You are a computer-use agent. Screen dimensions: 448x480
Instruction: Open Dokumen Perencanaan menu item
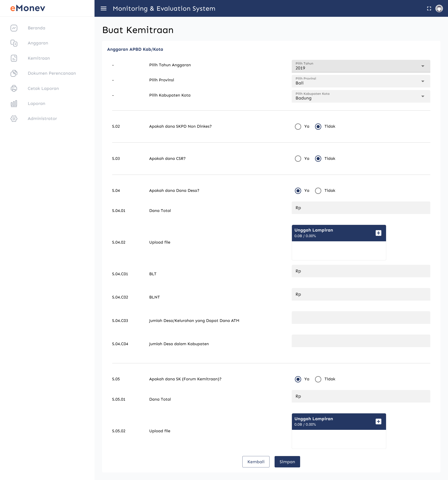52,73
